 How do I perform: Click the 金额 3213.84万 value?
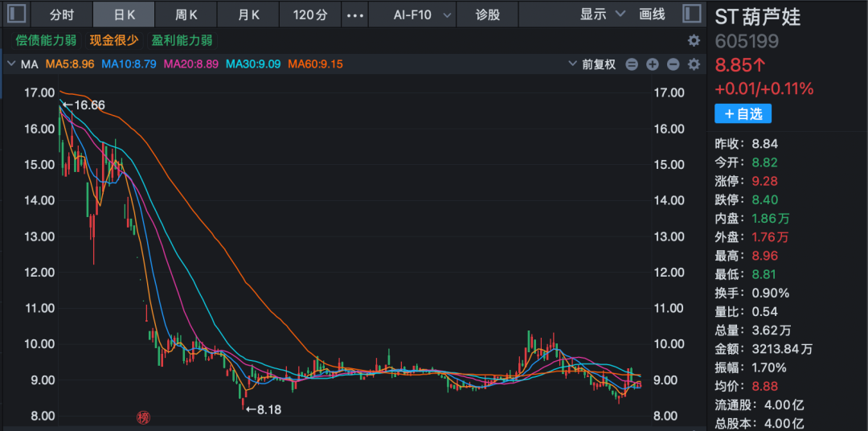(x=782, y=349)
